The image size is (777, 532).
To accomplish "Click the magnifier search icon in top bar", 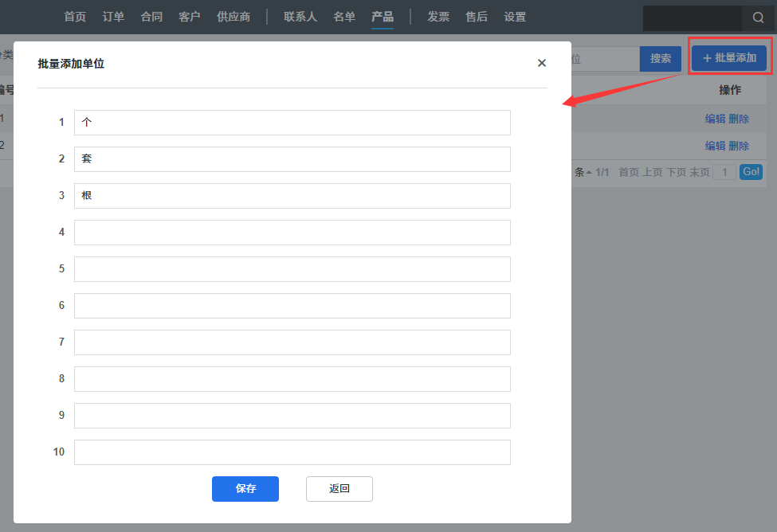I will 758,18.
